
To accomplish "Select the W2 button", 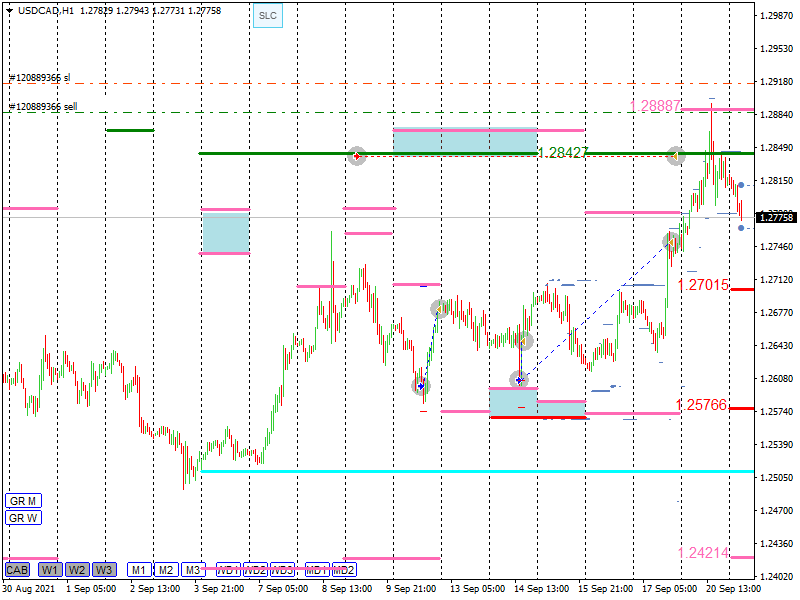I will pos(77,570).
